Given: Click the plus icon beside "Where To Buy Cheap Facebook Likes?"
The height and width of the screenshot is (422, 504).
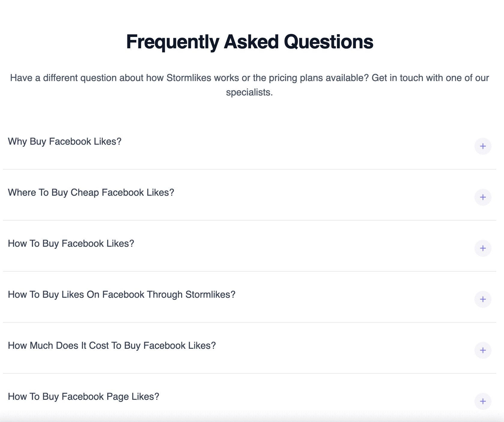Looking at the screenshot, I should (483, 197).
